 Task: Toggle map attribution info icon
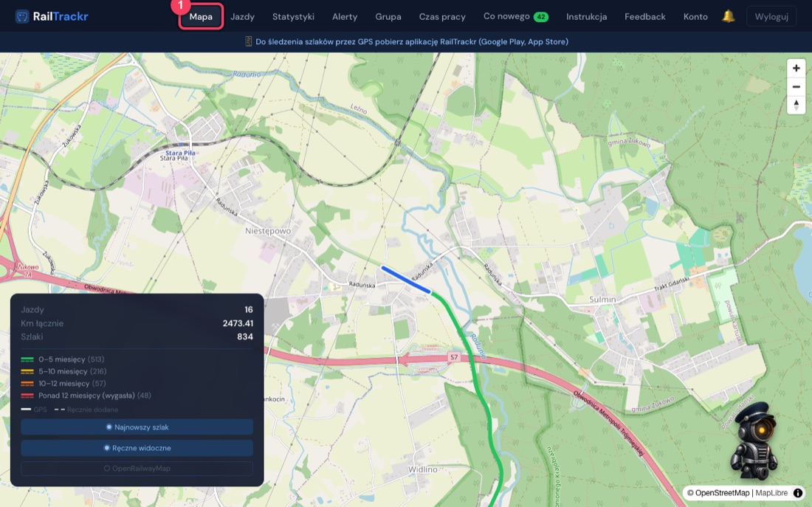coord(798,493)
